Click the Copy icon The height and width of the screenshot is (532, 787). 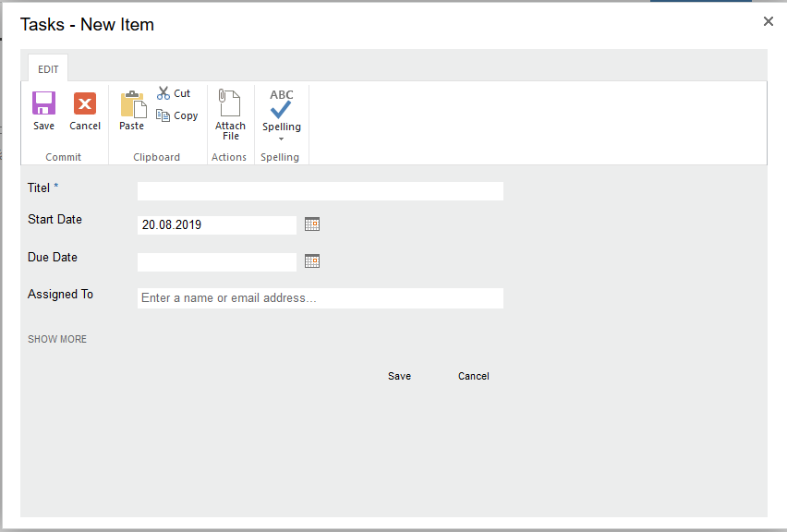pos(176,115)
